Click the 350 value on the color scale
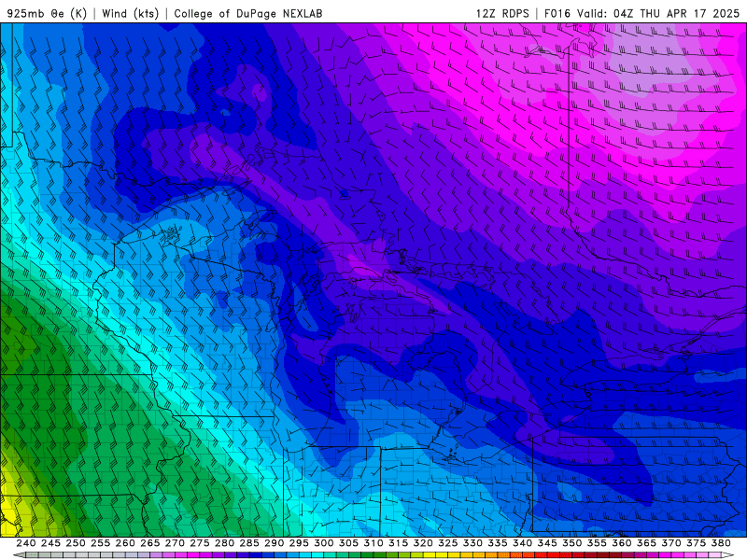The height and width of the screenshot is (560, 747). [x=571, y=543]
